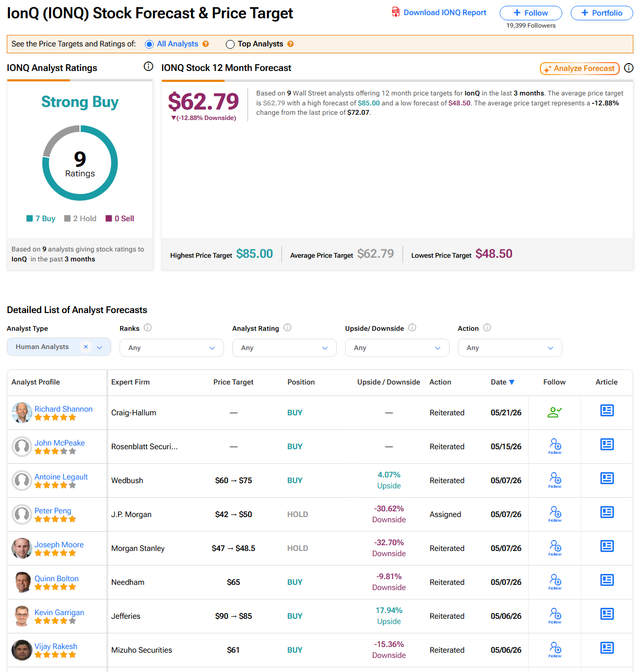Viewport: 638px width, 672px height.
Task: Open article for Wedbush rating
Action: click(x=607, y=478)
